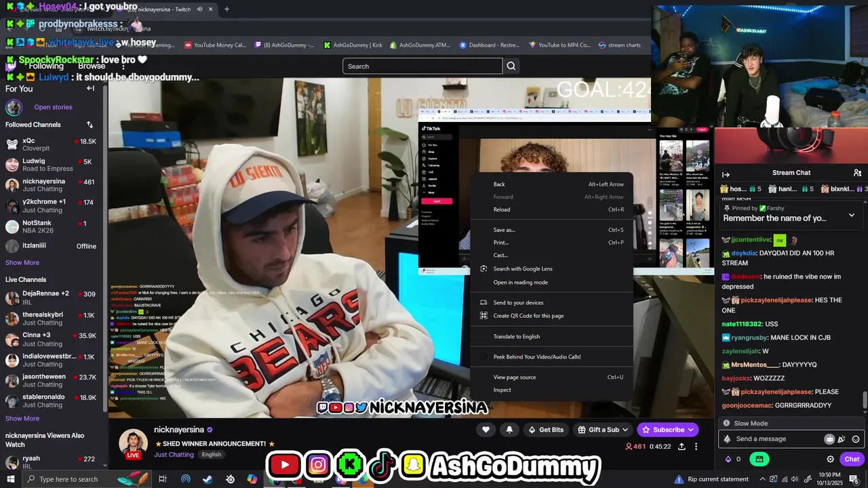
Task: Show hidden system tray icons
Action: pyautogui.click(x=762, y=479)
